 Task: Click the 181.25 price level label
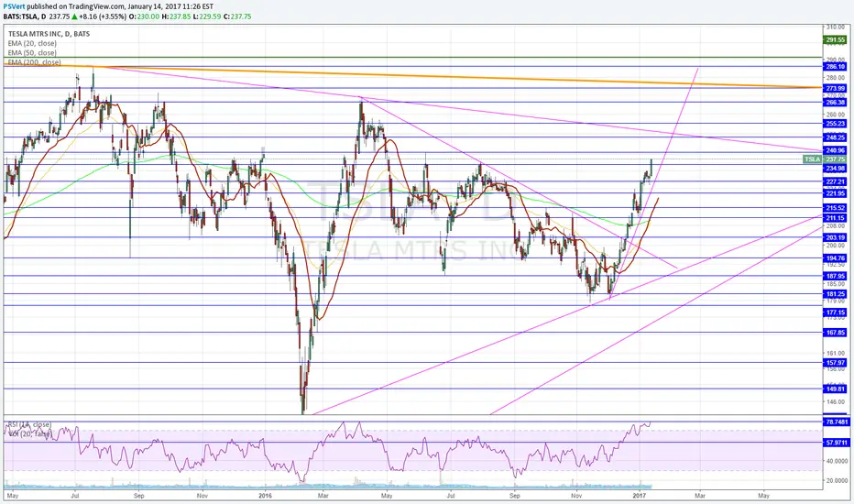click(835, 293)
